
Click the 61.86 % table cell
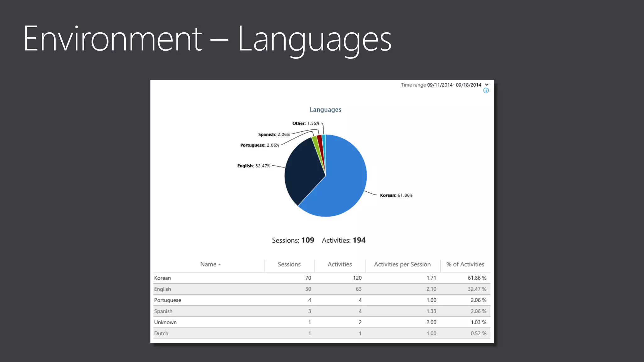(477, 278)
